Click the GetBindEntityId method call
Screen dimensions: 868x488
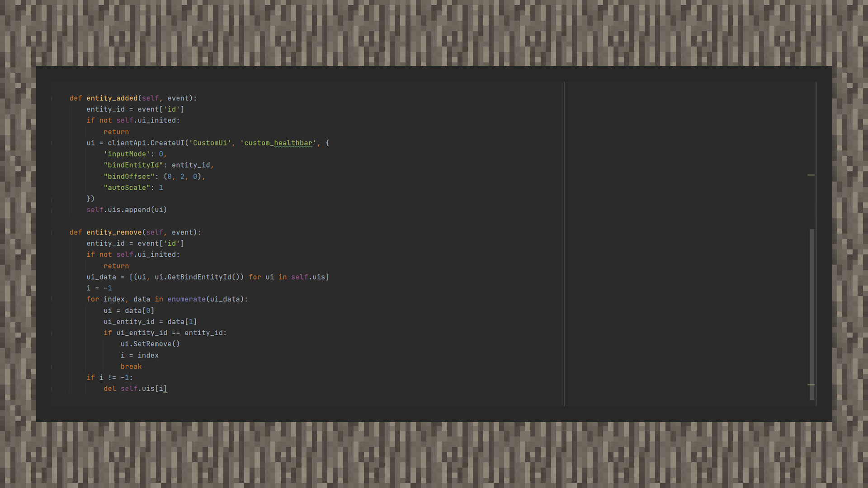[199, 277]
